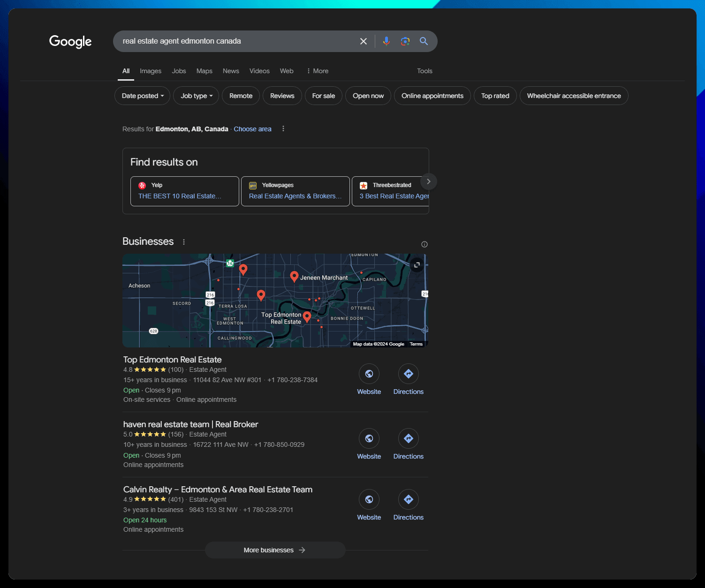
Task: Open haven real estate team business title
Action: [190, 424]
